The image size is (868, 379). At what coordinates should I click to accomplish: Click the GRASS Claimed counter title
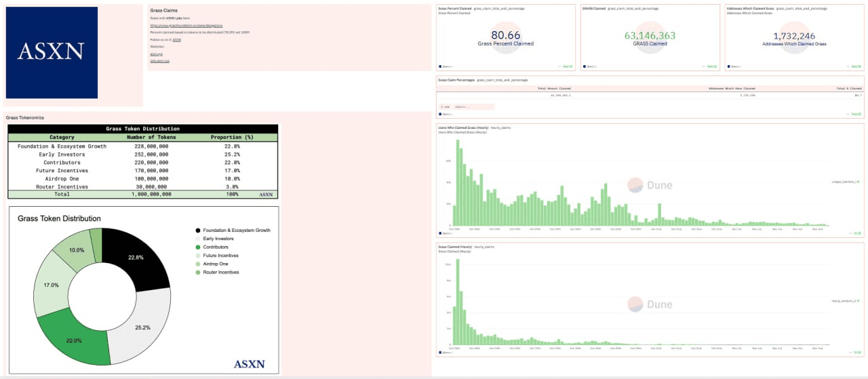pos(594,8)
